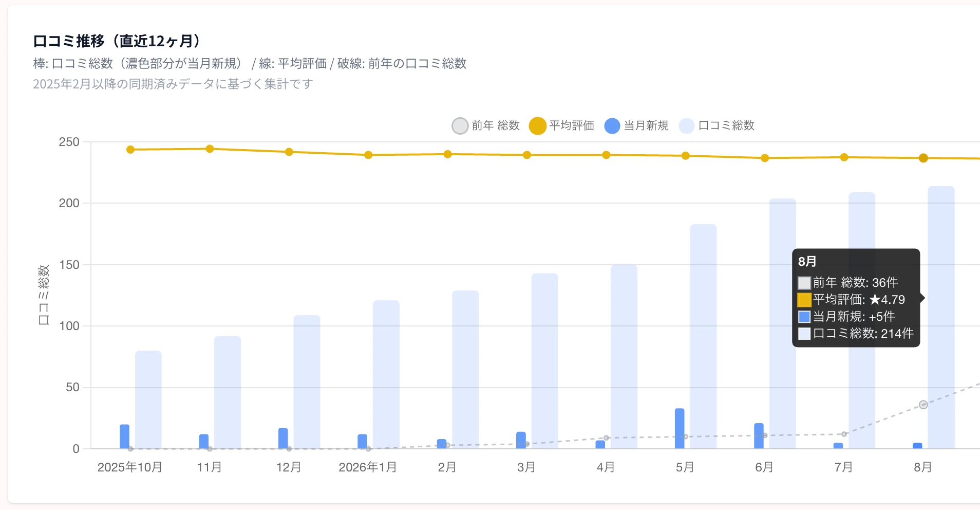Click the 8月 平均評価 line point
Image resolution: width=980 pixels, height=510 pixels.
[924, 158]
